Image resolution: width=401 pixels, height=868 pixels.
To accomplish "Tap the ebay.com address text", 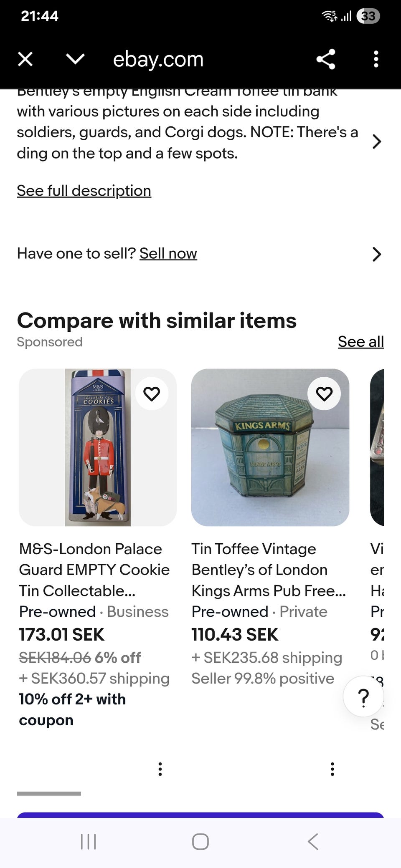I will (158, 59).
